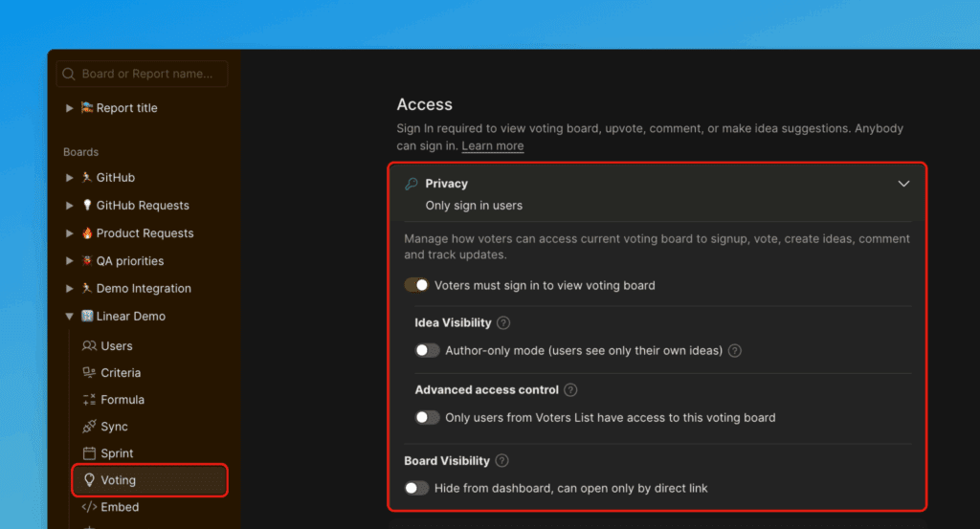
Task: Click the Idea Visibility help question-mark icon
Action: [x=503, y=323]
